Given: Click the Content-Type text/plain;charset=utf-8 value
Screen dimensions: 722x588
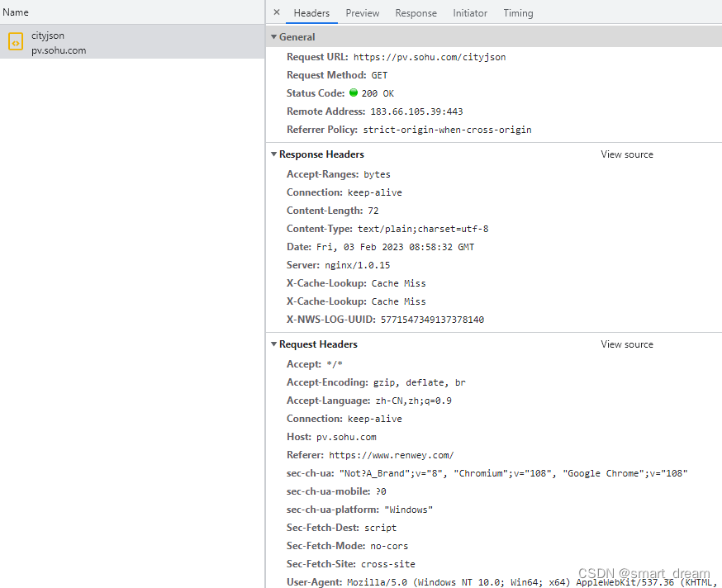Looking at the screenshot, I should [423, 229].
